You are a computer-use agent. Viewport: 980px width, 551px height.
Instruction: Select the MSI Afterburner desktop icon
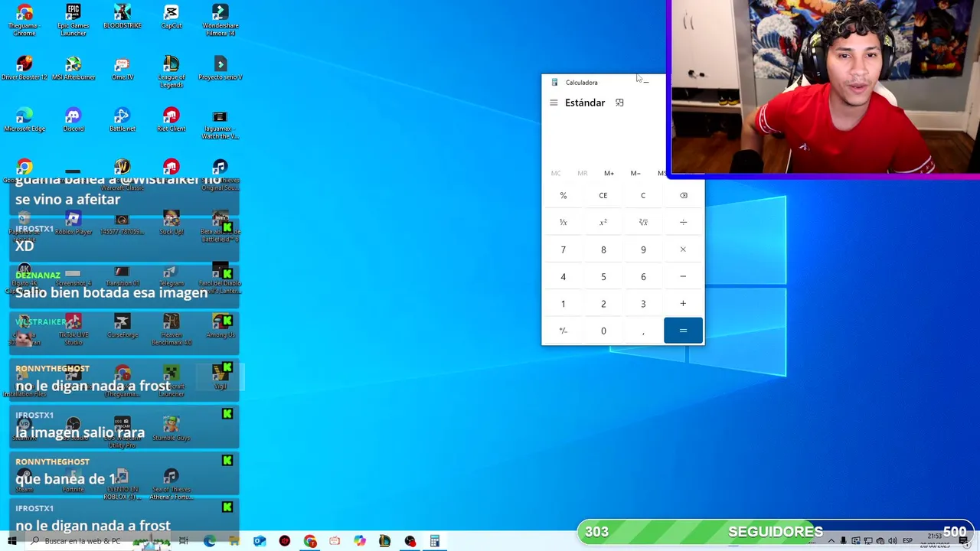coord(73,68)
